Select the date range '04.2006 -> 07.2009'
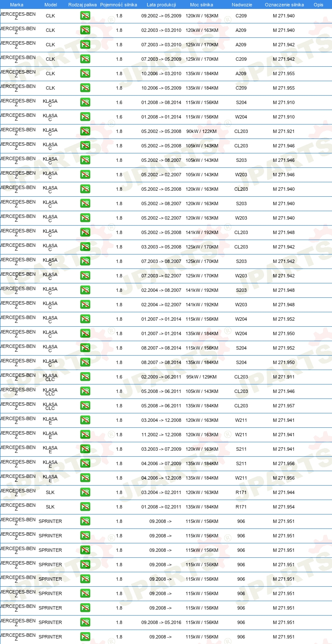The image size is (332, 644). point(161,464)
